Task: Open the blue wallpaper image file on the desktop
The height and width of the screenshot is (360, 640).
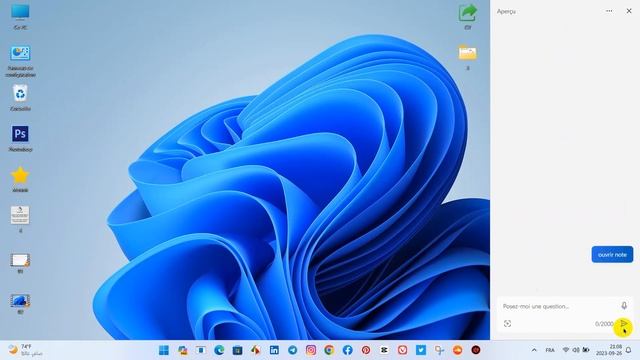Action: tap(20, 303)
